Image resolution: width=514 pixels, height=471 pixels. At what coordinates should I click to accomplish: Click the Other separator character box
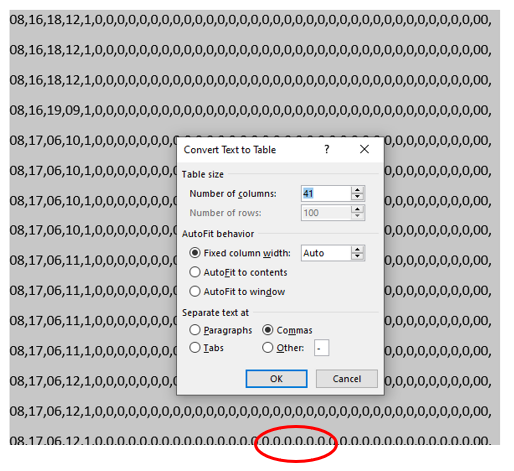point(321,348)
